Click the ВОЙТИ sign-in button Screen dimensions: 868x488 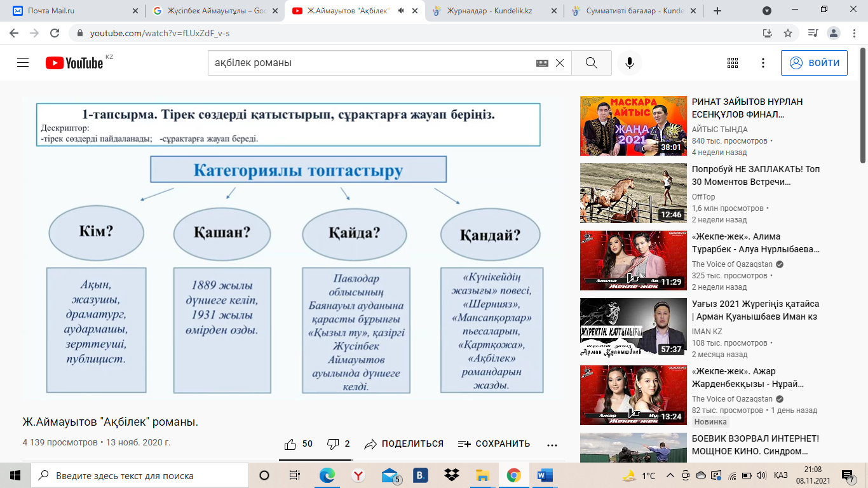pos(814,63)
